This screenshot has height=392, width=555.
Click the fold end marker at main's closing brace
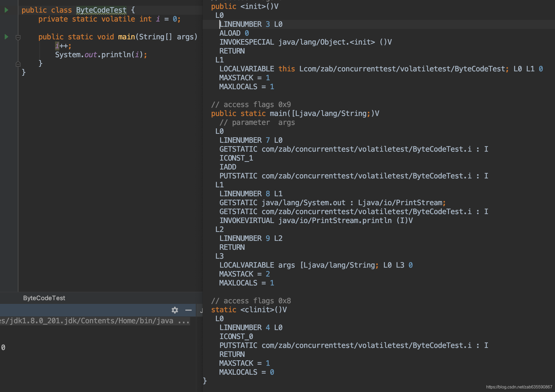(18, 64)
